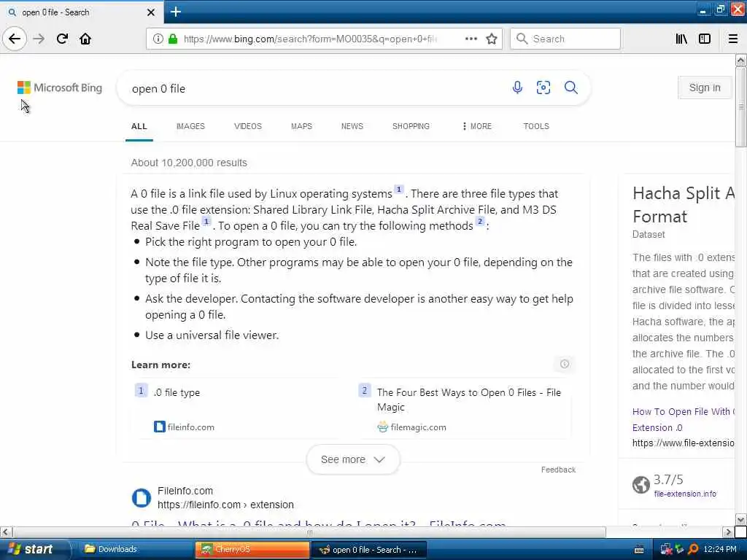This screenshot has height=560, width=747.
Task: Click the horizontal scrollbar right arrow
Action: pos(727,532)
